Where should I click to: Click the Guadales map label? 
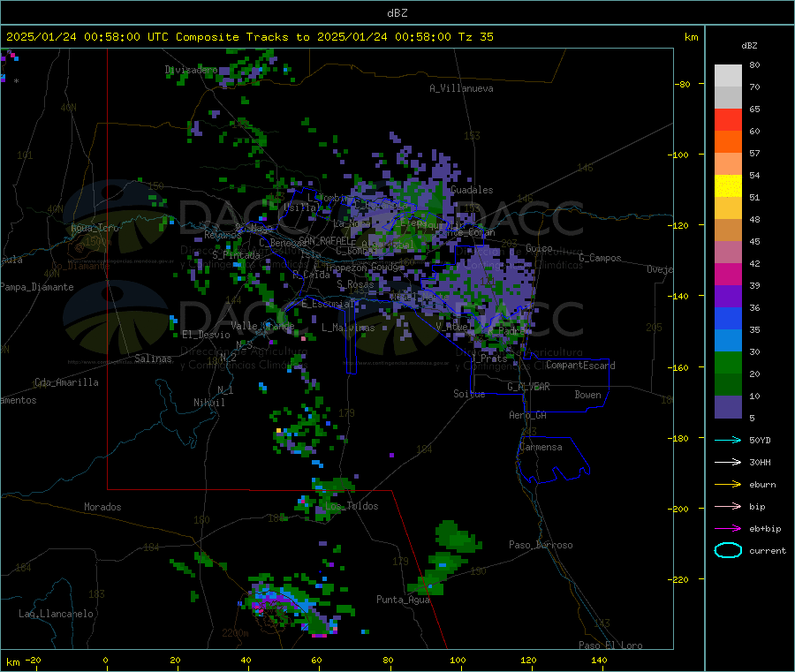tap(472, 190)
